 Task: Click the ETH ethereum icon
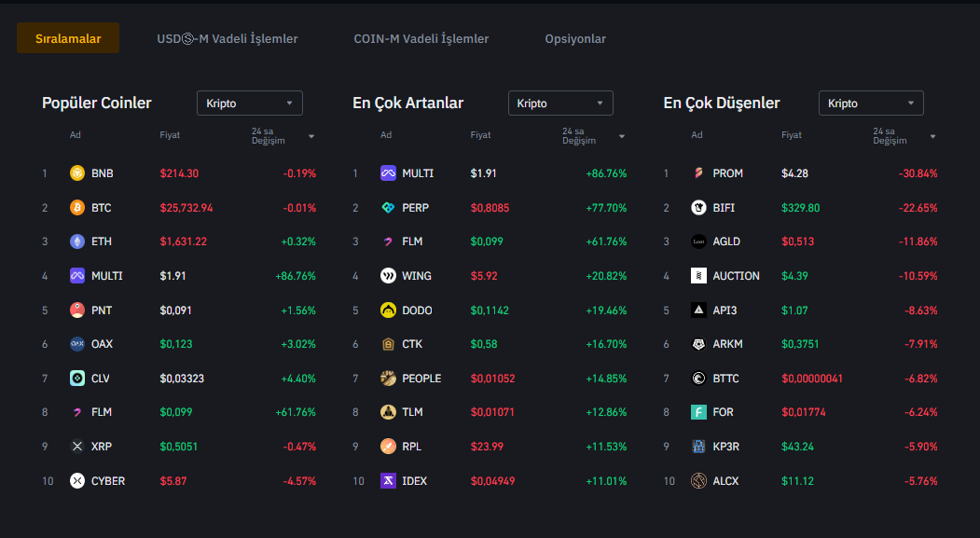point(77,241)
